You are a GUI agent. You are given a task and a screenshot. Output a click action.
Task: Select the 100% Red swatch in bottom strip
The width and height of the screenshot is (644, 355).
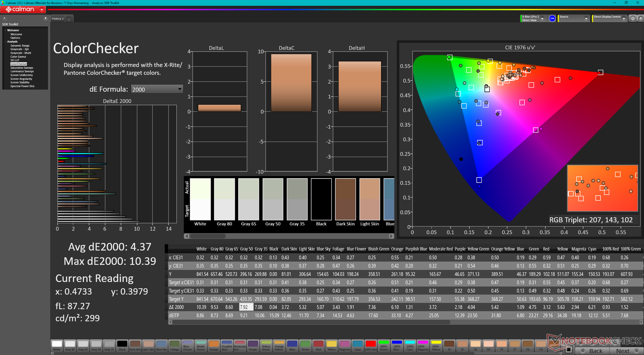tap(370, 345)
